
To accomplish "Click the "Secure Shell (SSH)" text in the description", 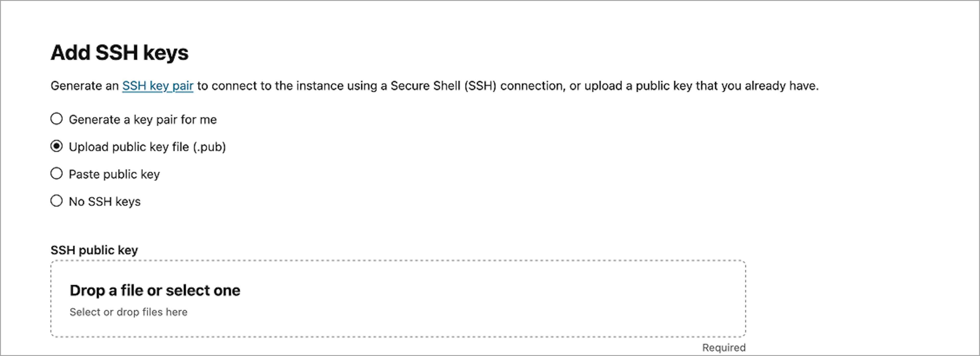I will click(443, 86).
